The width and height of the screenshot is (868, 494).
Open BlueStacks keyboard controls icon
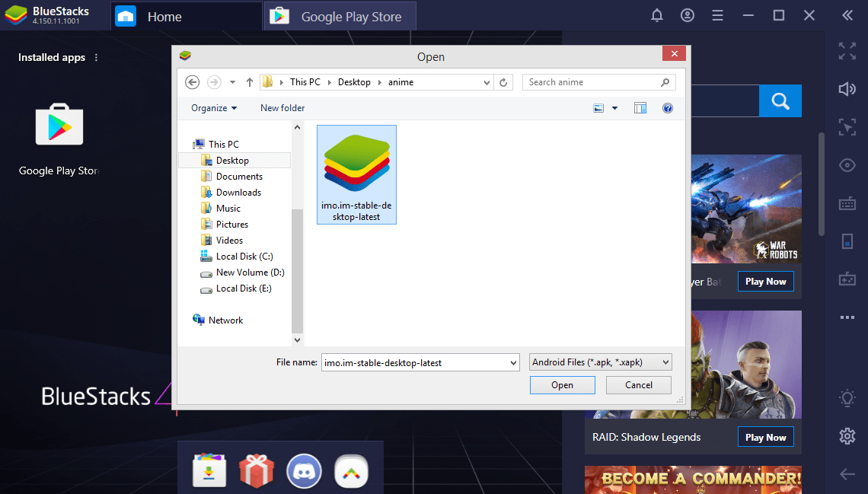click(847, 203)
